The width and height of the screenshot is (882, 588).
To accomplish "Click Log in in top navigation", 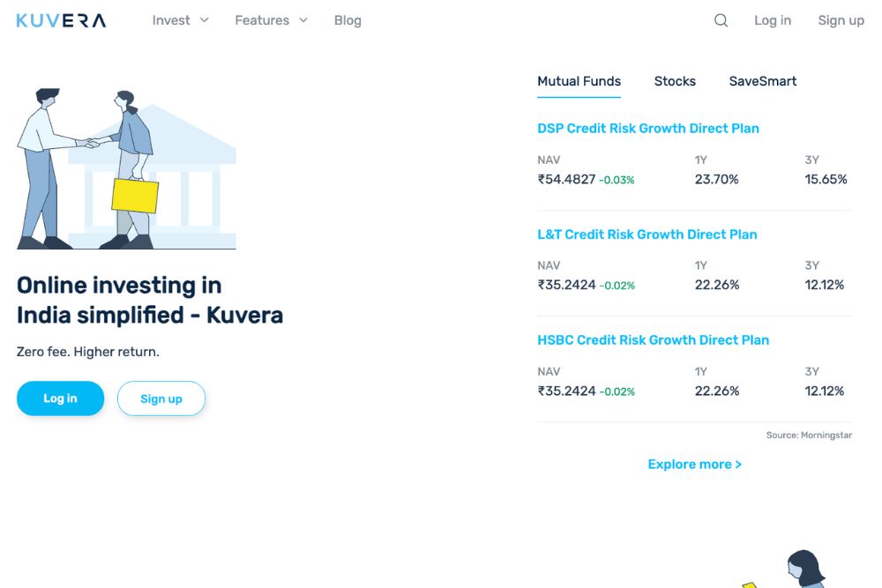I will point(772,20).
